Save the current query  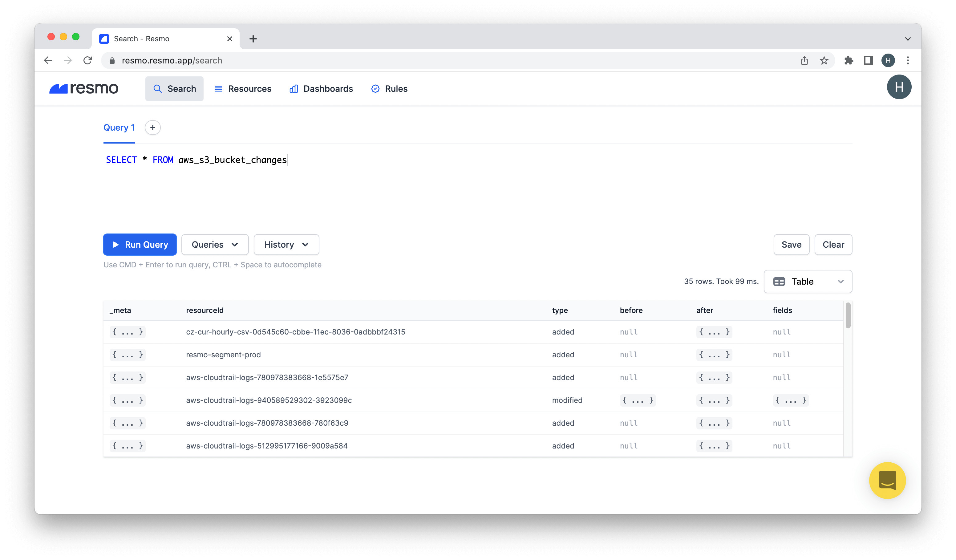click(x=791, y=244)
